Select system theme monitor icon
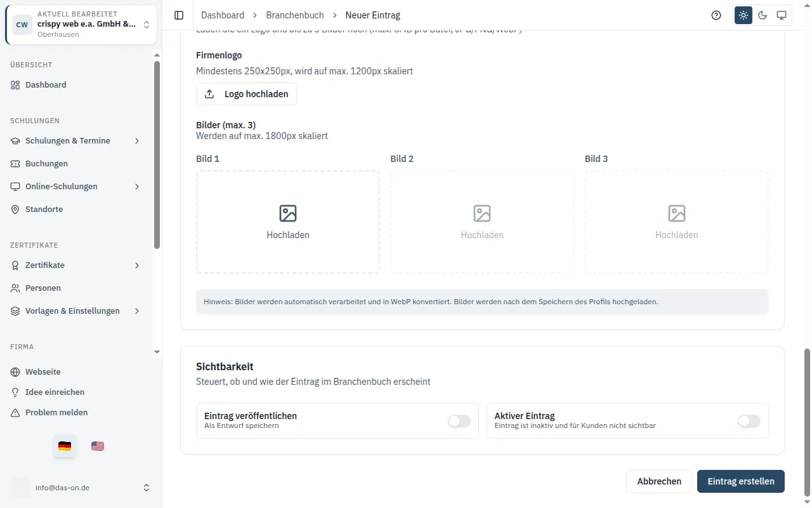The height and width of the screenshot is (508, 812). [x=782, y=15]
